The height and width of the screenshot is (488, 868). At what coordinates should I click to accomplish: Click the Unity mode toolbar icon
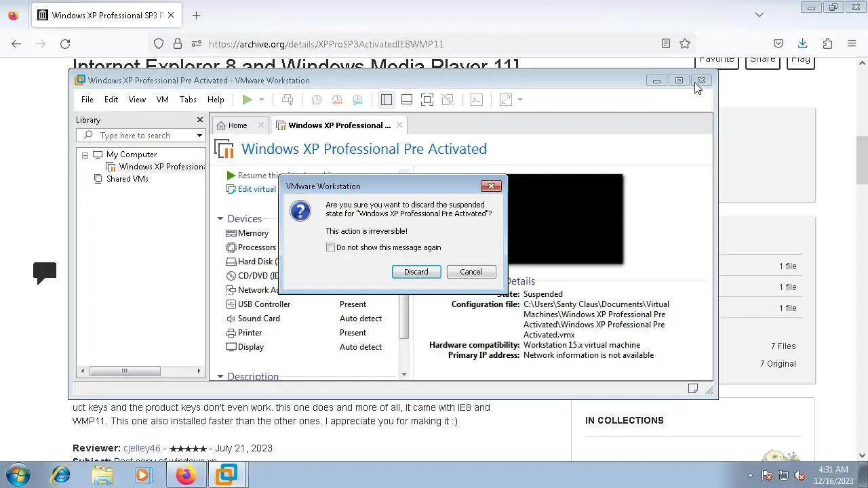(x=448, y=100)
